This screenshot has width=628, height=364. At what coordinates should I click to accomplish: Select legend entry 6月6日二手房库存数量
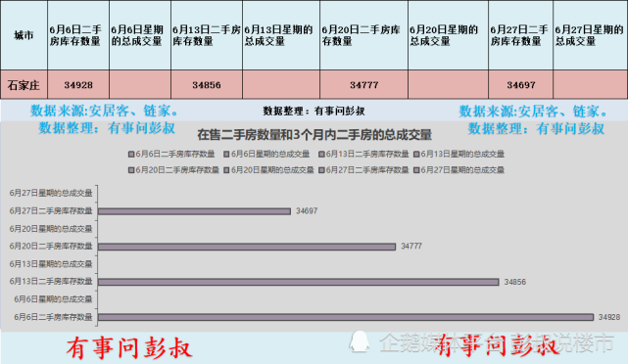pyautogui.click(x=171, y=154)
